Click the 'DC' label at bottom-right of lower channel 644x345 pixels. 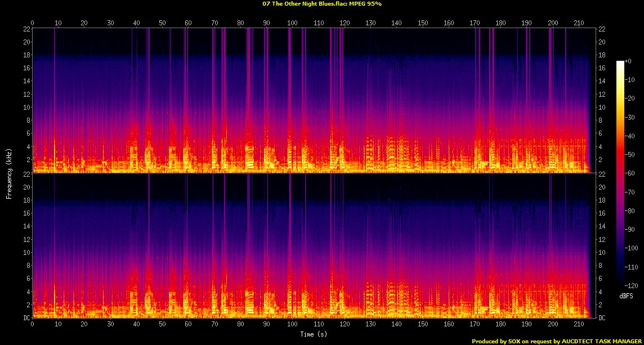point(602,318)
